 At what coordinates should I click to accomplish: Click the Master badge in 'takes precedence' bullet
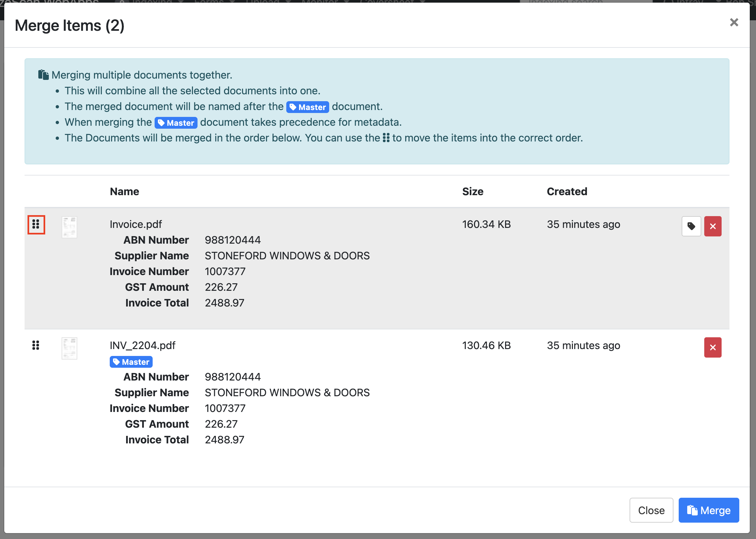coord(176,123)
